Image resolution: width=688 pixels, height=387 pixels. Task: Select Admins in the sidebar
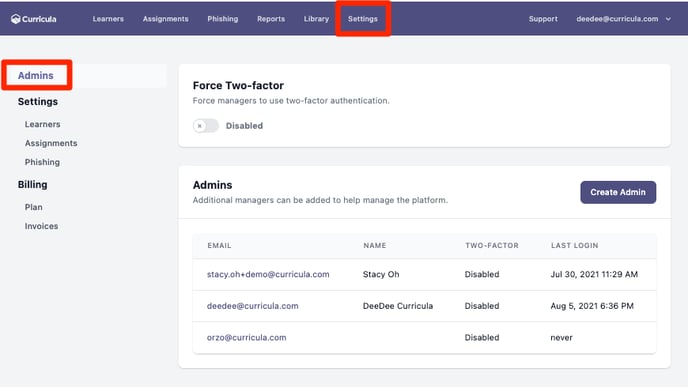pyautogui.click(x=36, y=75)
